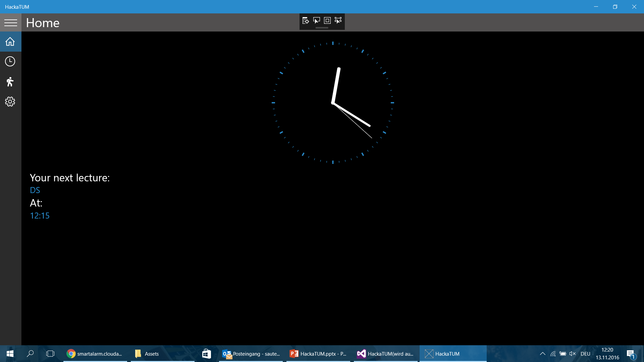Select the Home icon in sidebar
The height and width of the screenshot is (362, 644).
click(10, 42)
